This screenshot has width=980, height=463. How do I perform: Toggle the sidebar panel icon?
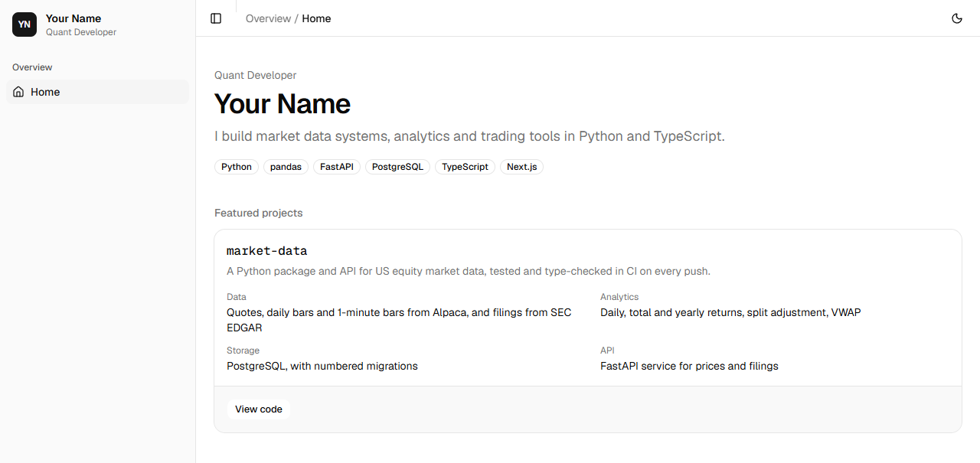point(216,18)
